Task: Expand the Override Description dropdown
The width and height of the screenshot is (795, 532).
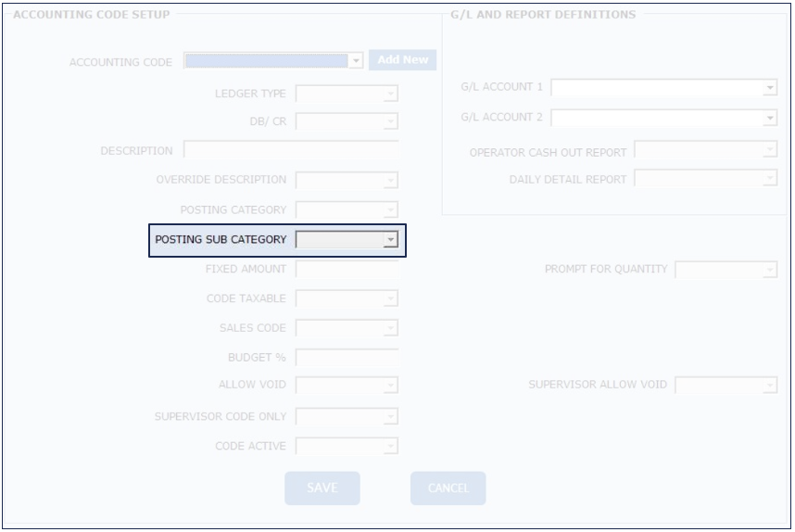Action: 346,180
